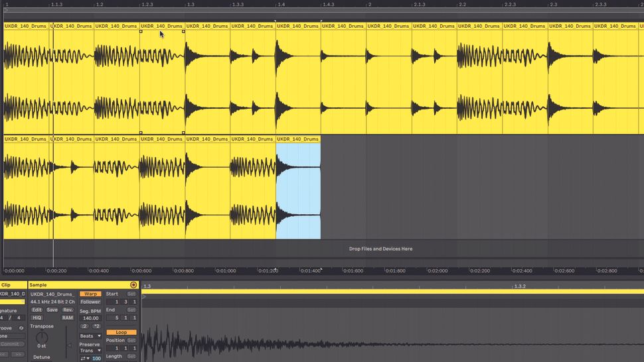Click the sample gain slider triangle handle
644x362 pixels.
pyautogui.click(x=69, y=345)
